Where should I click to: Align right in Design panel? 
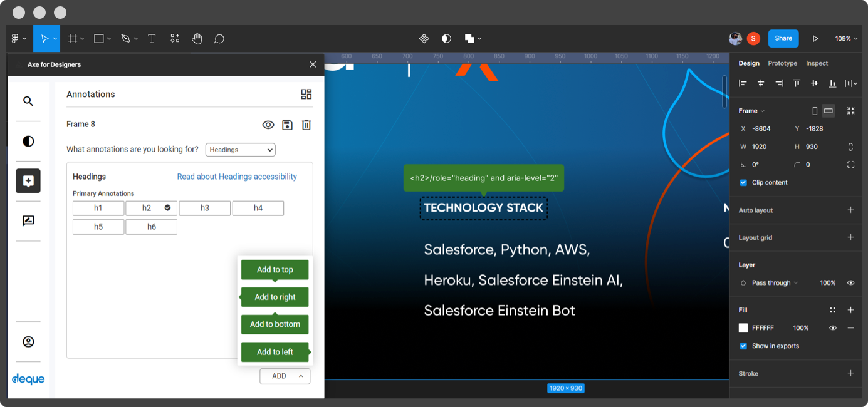(779, 83)
